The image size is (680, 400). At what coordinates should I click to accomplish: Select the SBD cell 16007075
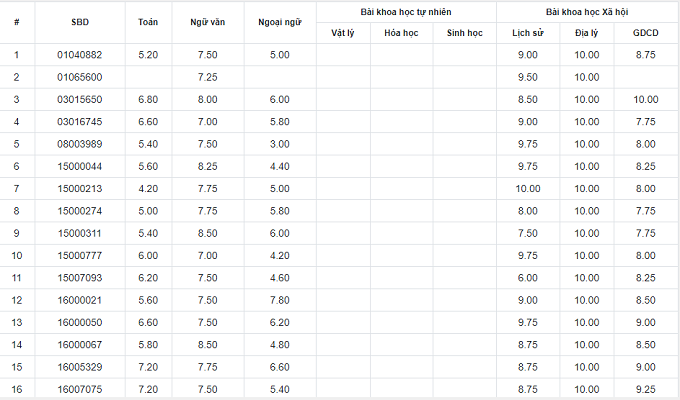[x=80, y=388]
